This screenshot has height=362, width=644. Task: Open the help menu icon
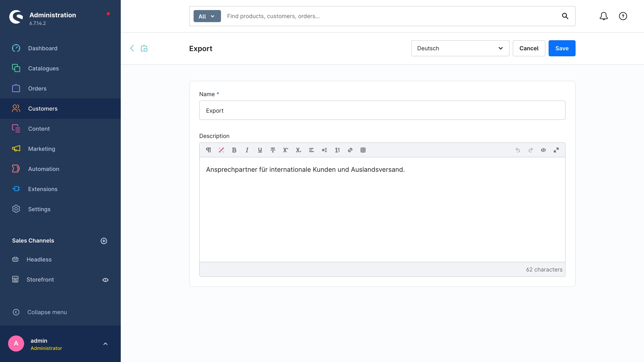click(x=623, y=16)
